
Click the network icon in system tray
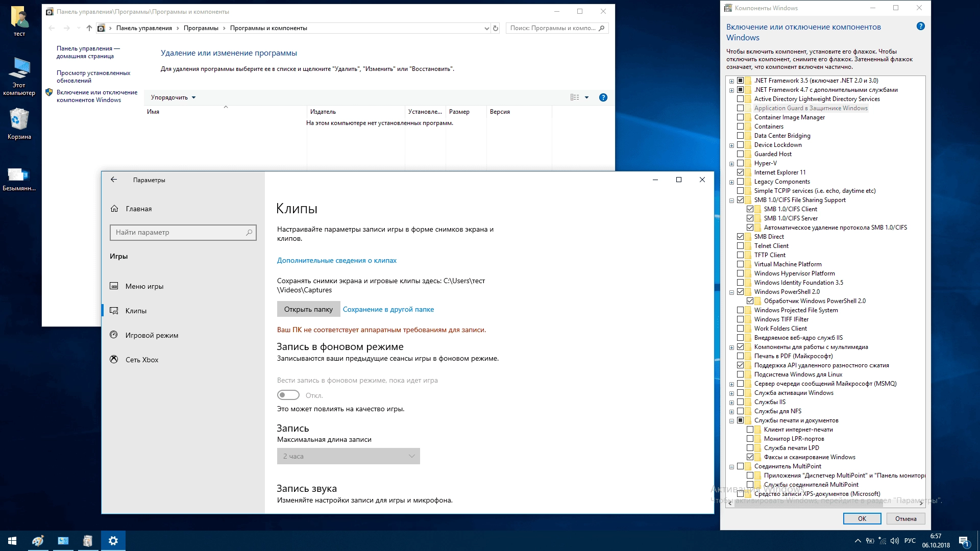point(883,541)
